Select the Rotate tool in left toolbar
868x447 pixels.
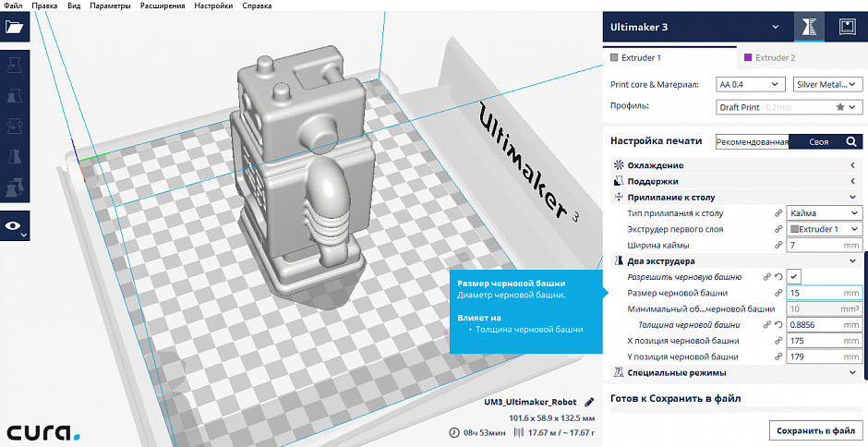[x=15, y=127]
